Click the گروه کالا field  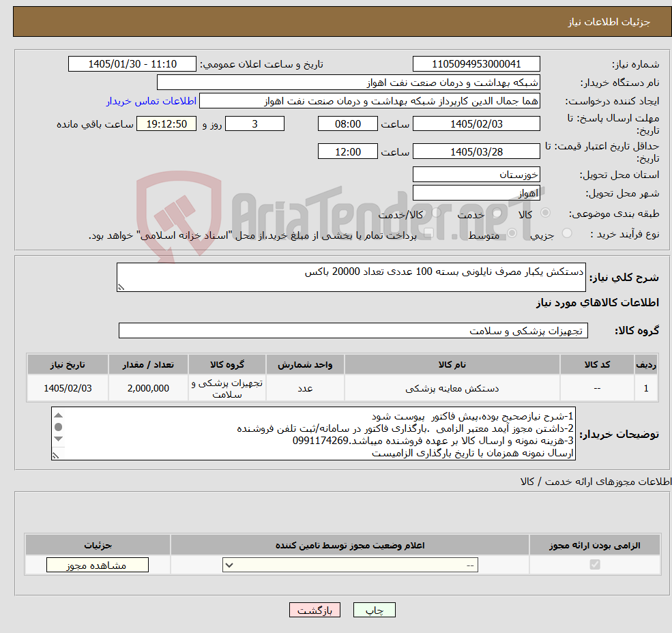point(353,330)
